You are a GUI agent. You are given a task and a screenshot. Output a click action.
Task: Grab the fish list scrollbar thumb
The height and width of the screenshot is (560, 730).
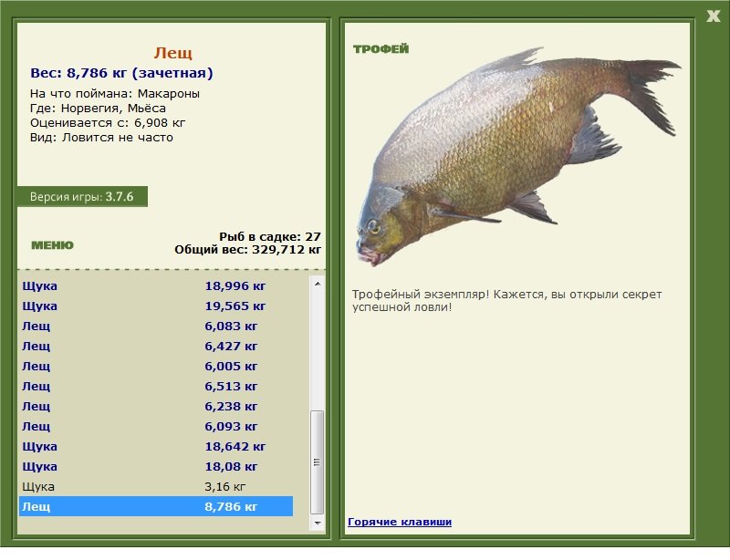click(317, 461)
